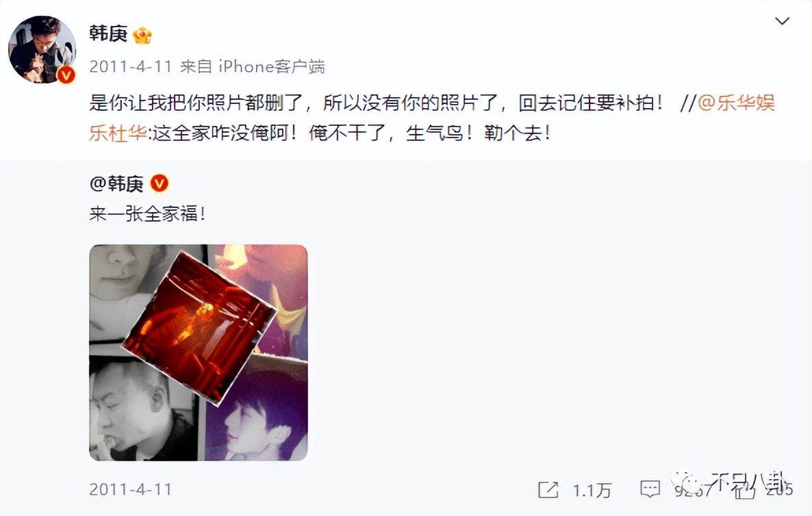Click the orange verified V badge on the avatar
The image size is (812, 516).
[x=66, y=75]
